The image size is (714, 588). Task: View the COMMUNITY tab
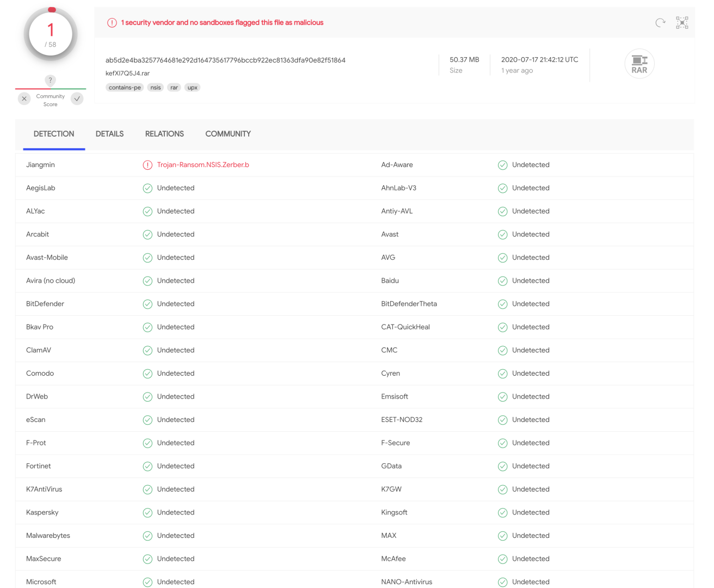pos(228,134)
